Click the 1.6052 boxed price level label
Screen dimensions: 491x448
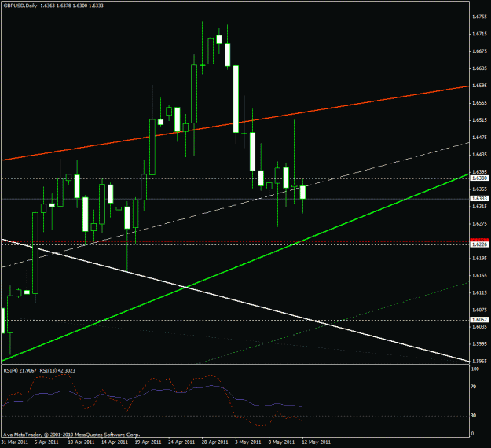[479, 320]
